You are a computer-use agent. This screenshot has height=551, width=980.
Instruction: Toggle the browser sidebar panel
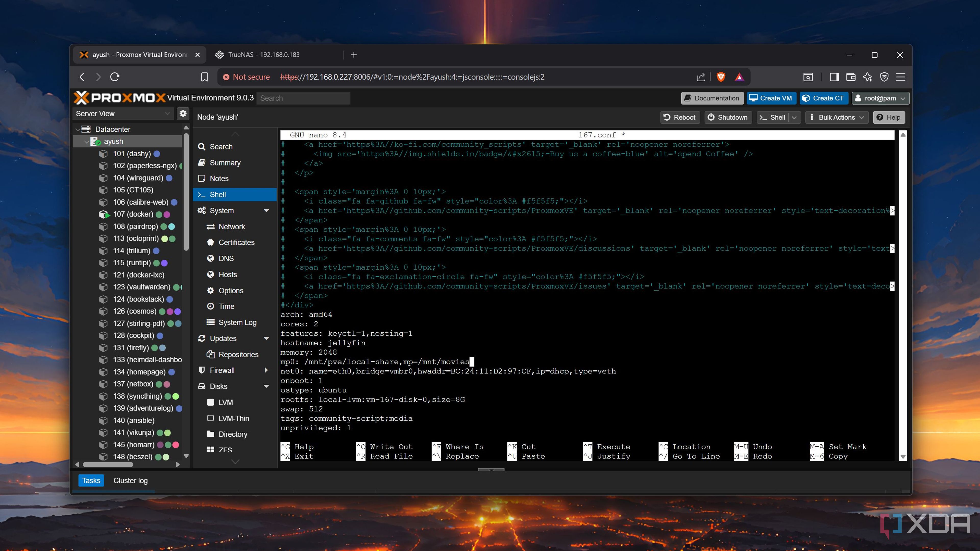click(x=834, y=77)
